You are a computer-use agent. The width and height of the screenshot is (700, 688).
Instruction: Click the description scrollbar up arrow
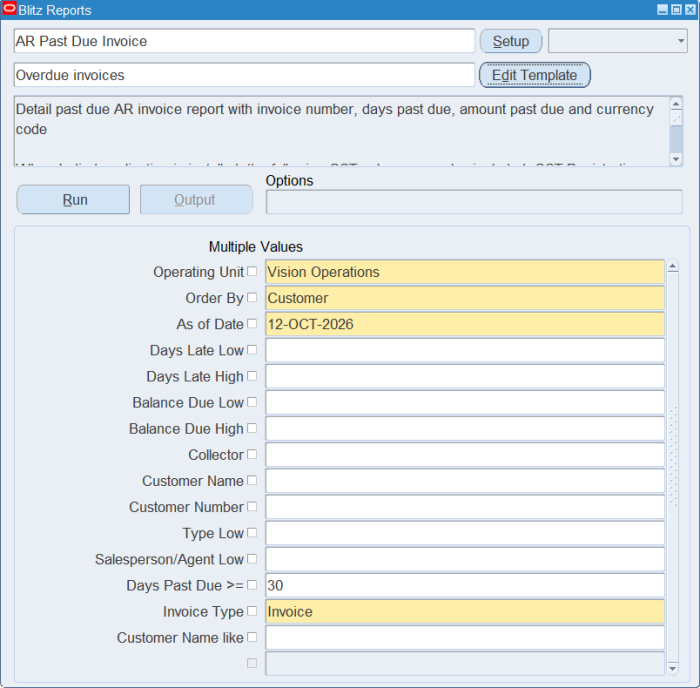(676, 104)
